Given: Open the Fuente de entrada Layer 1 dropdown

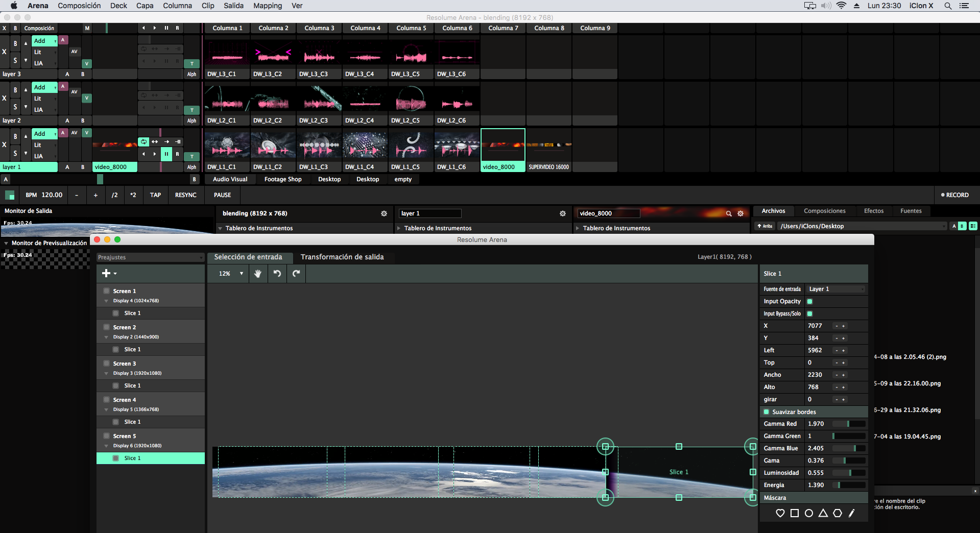Looking at the screenshot, I should point(836,289).
